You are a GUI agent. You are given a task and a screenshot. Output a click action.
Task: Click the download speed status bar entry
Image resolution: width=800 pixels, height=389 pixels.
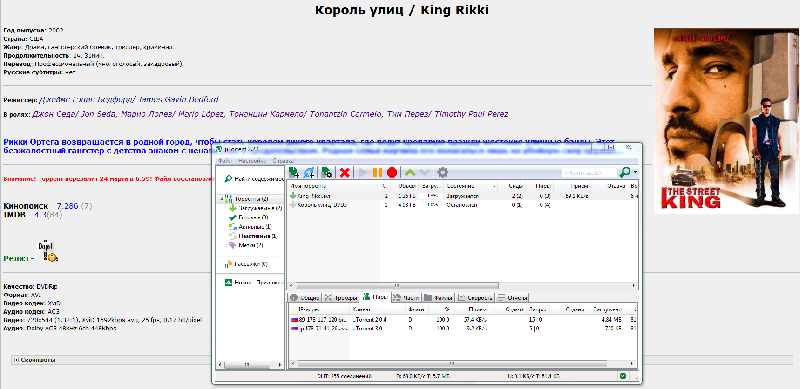(423, 376)
